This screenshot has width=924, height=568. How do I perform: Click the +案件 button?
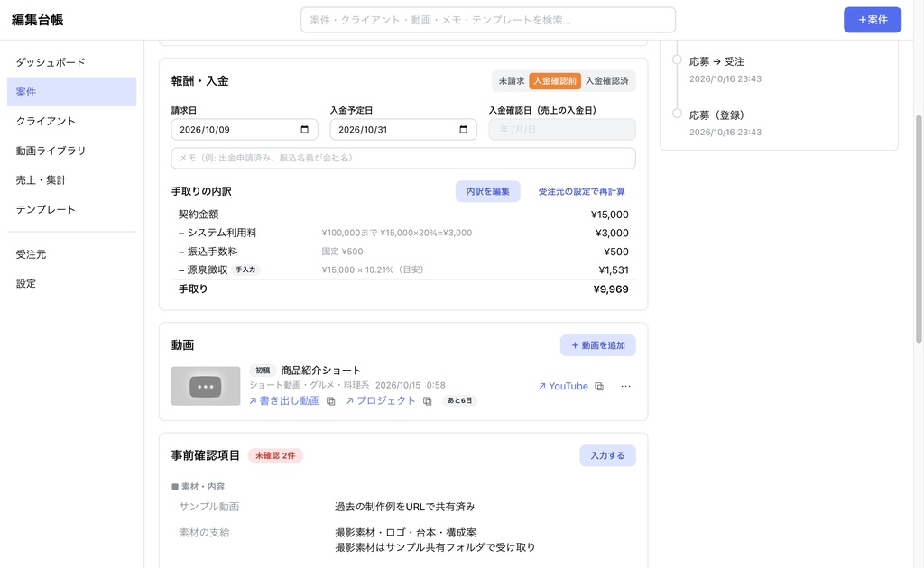873,20
